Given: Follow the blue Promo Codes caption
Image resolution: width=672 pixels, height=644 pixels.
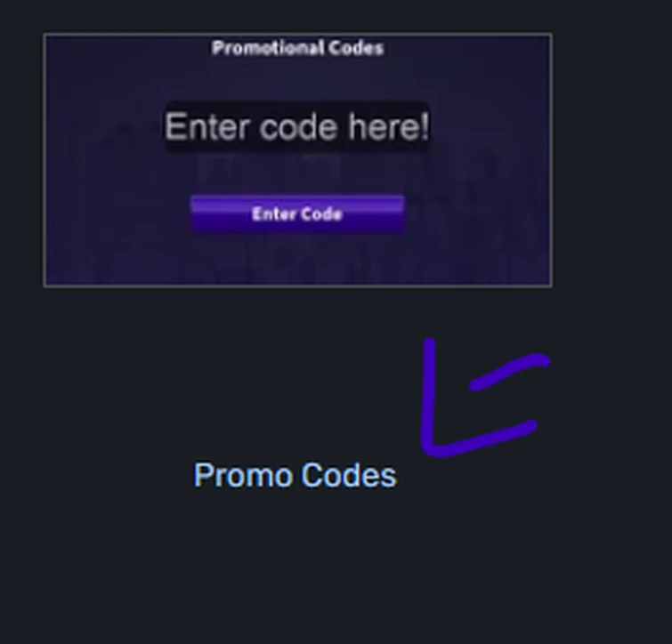Looking at the screenshot, I should 296,475.
